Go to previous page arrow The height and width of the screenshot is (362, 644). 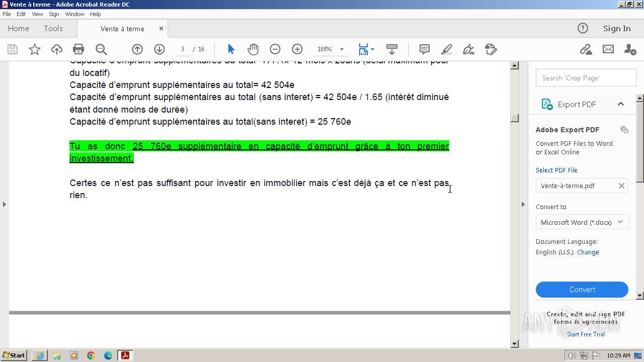pyautogui.click(x=137, y=49)
